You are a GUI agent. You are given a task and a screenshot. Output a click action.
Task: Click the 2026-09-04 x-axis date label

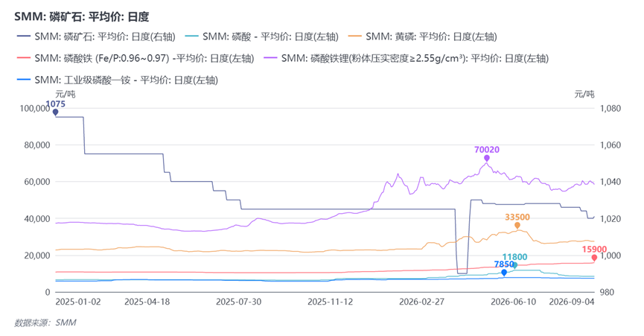pos(572,302)
